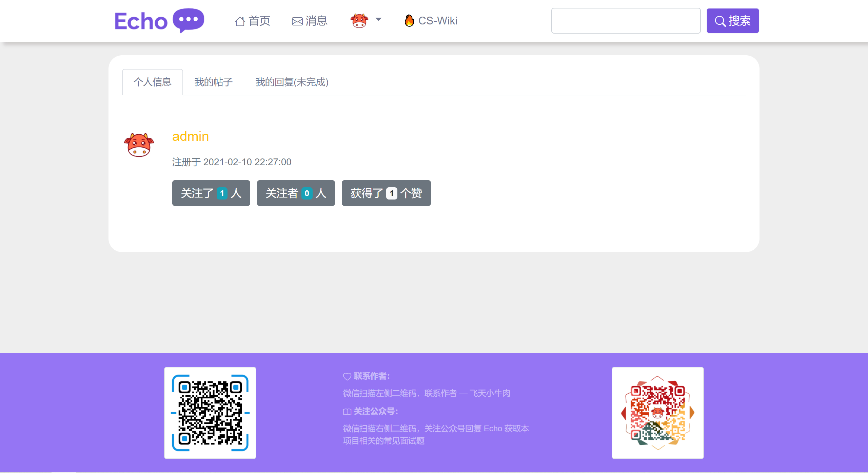Click the purple chat bubble logo icon

pyautogui.click(x=189, y=20)
